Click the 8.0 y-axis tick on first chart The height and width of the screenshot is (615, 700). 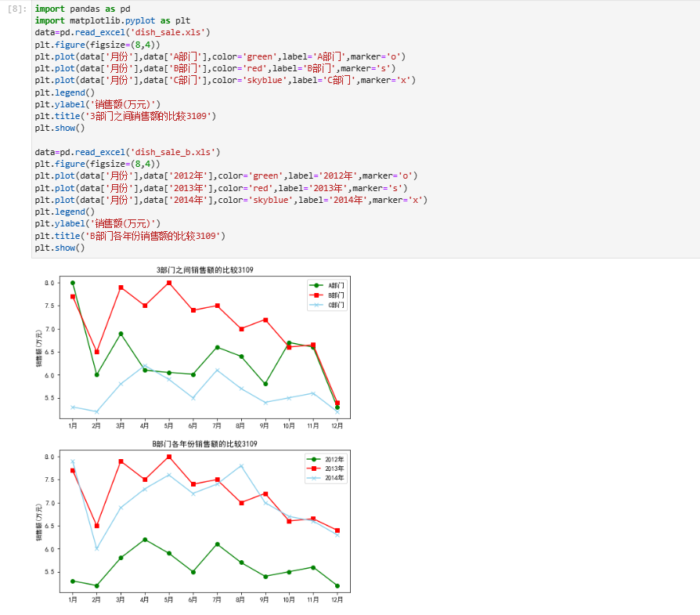pos(49,283)
